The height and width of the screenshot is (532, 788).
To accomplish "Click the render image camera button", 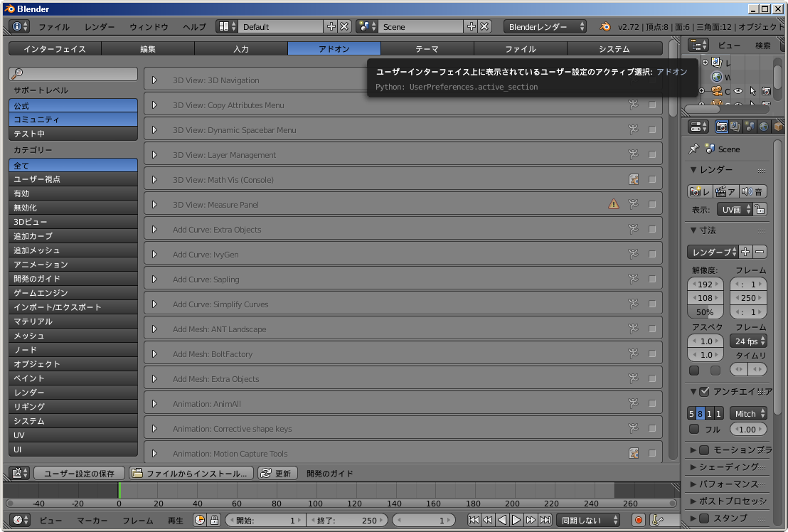I will click(x=700, y=191).
